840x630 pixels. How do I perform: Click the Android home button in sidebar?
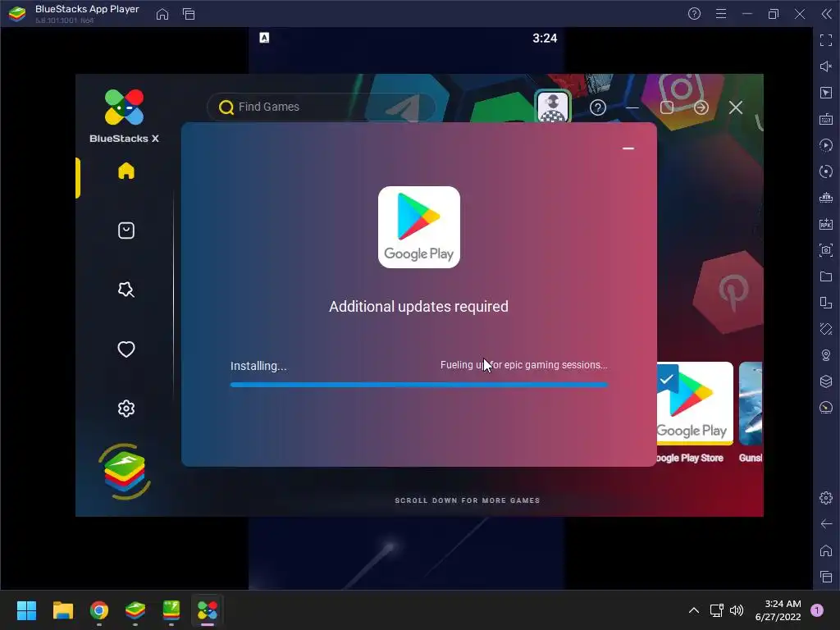[x=826, y=550]
